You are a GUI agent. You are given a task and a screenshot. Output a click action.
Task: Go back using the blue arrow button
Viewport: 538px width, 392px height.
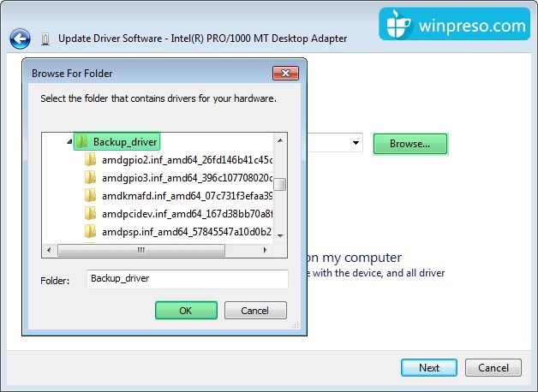(20, 39)
